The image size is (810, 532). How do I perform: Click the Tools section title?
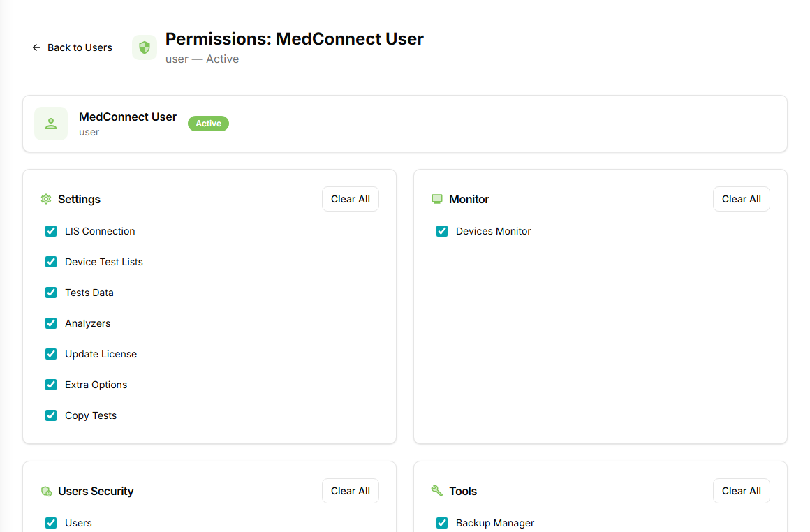(463, 492)
